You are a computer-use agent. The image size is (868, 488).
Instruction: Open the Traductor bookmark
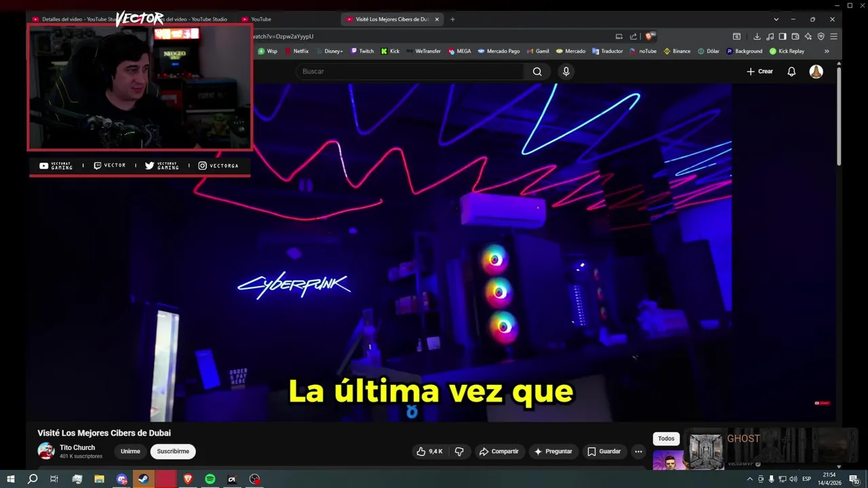click(607, 51)
